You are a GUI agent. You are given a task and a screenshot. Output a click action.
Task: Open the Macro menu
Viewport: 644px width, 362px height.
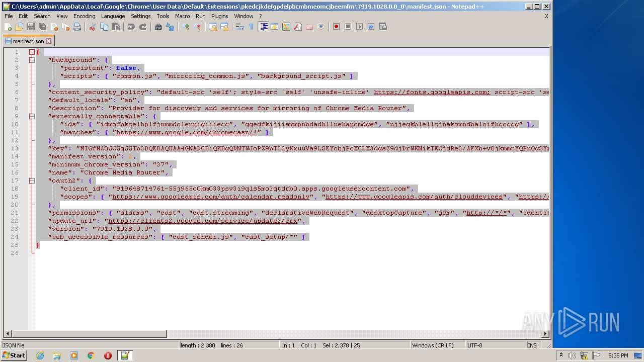[182, 16]
